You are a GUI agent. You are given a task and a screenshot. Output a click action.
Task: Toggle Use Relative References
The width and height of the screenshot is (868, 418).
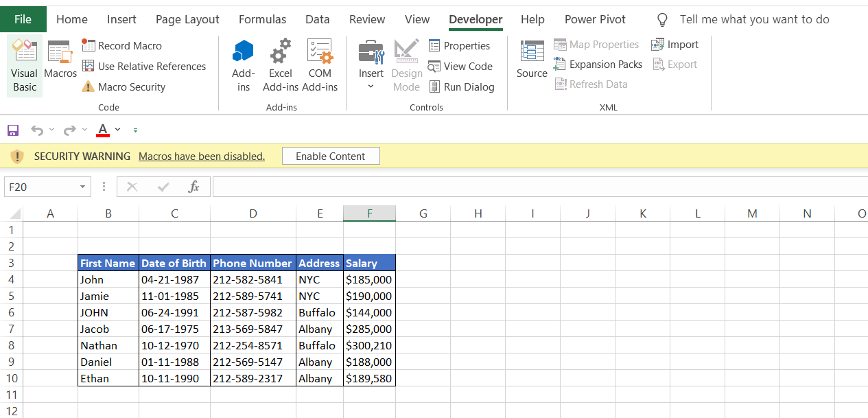tap(143, 67)
